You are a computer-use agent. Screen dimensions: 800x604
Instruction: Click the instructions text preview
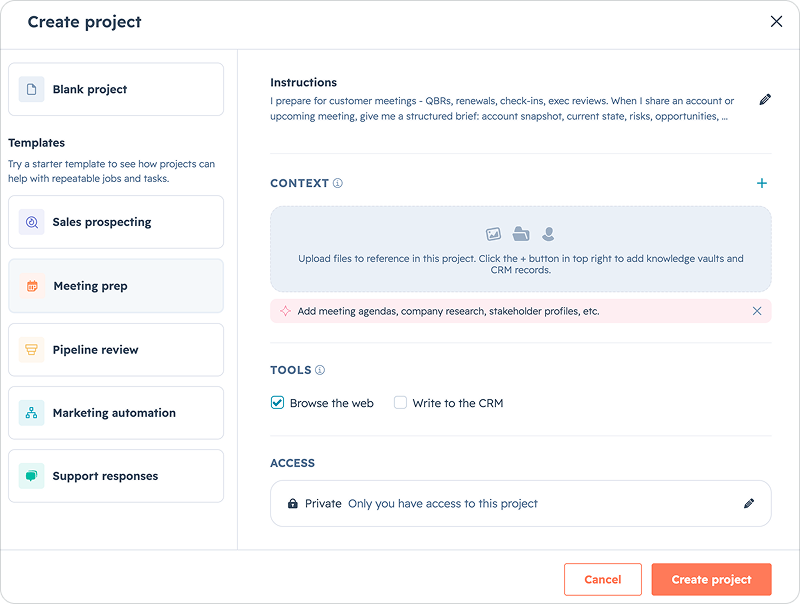502,109
